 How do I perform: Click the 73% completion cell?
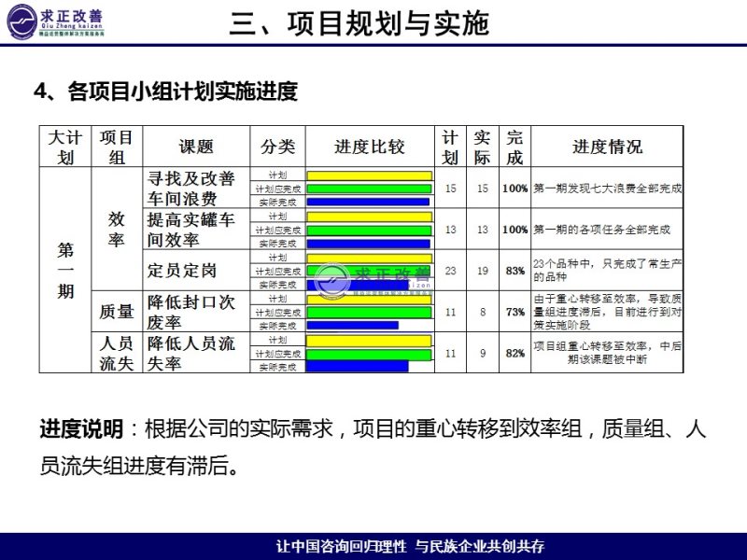coord(514,312)
